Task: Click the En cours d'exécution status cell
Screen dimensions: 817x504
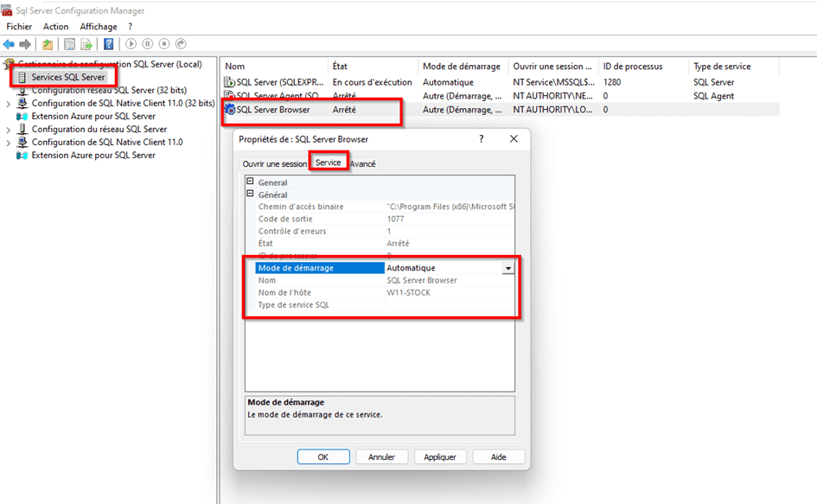Action: pyautogui.click(x=372, y=82)
